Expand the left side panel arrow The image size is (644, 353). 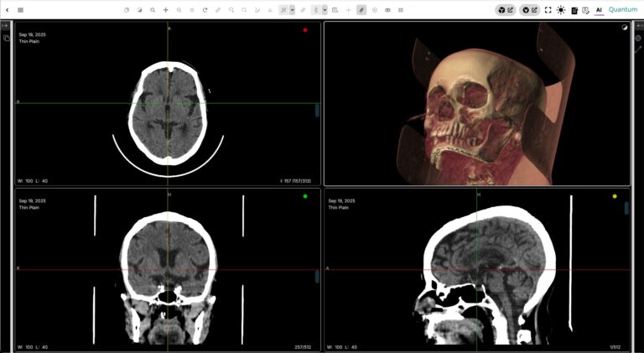(x=6, y=26)
